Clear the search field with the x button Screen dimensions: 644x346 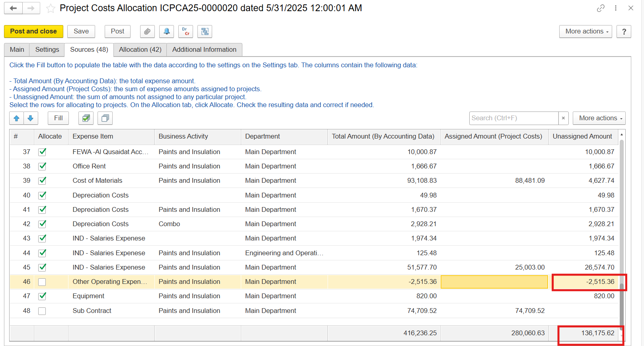pyautogui.click(x=563, y=118)
